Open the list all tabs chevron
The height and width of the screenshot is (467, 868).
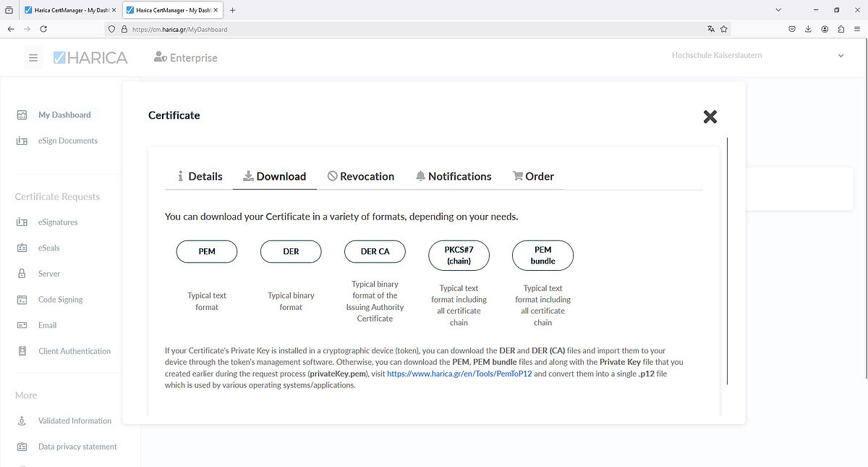(778, 10)
